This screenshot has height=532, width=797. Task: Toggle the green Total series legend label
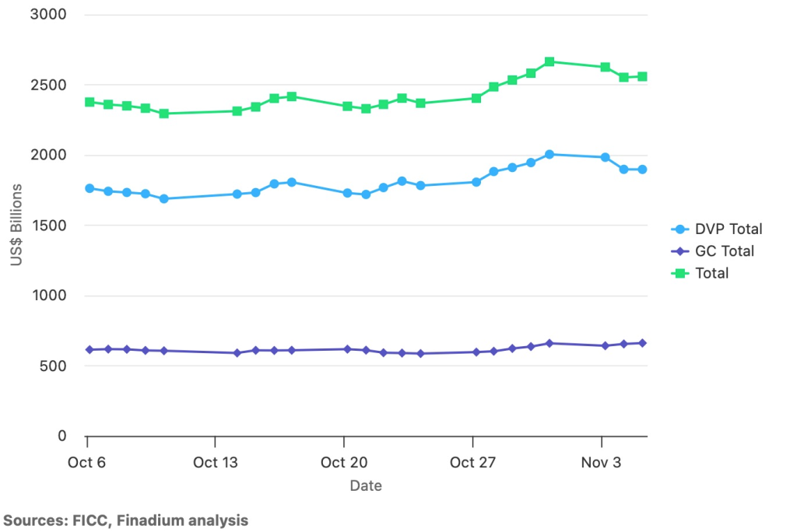pos(713,273)
